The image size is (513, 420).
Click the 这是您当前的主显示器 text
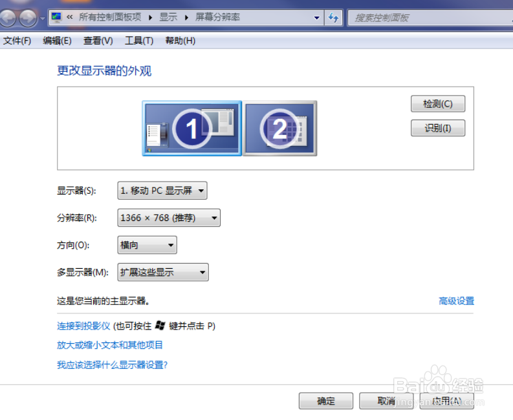coord(103,301)
